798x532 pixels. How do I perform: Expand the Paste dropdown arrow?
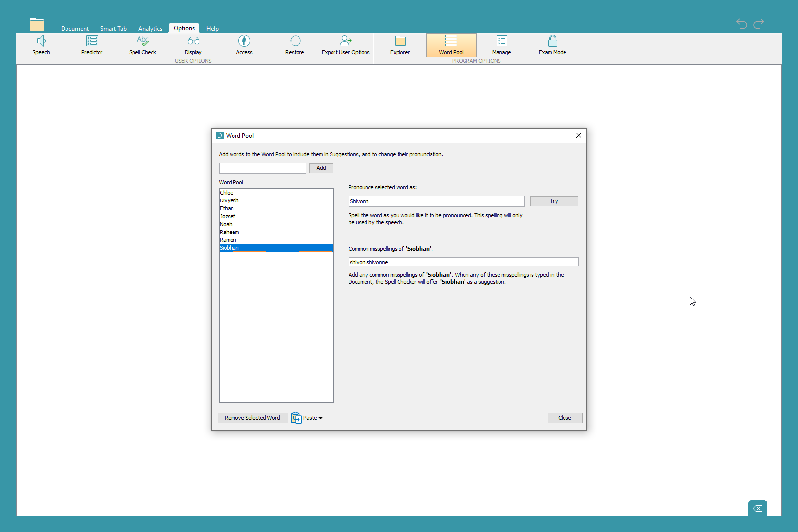click(x=321, y=418)
